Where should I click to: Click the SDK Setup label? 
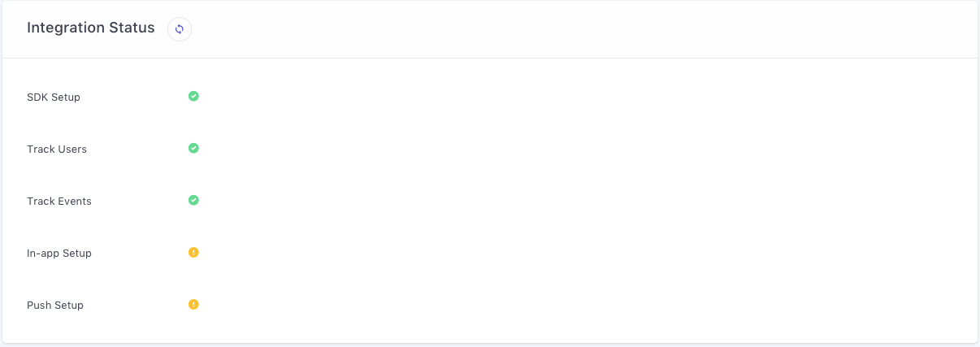tap(54, 98)
